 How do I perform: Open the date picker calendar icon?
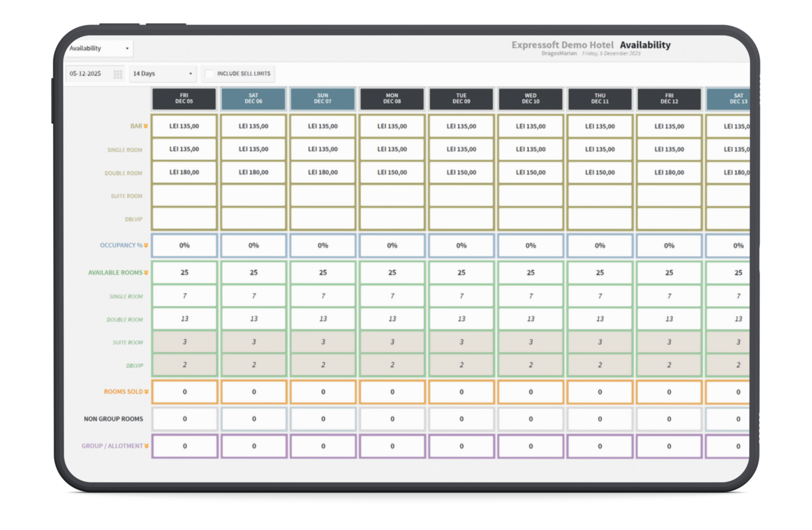pyautogui.click(x=117, y=74)
